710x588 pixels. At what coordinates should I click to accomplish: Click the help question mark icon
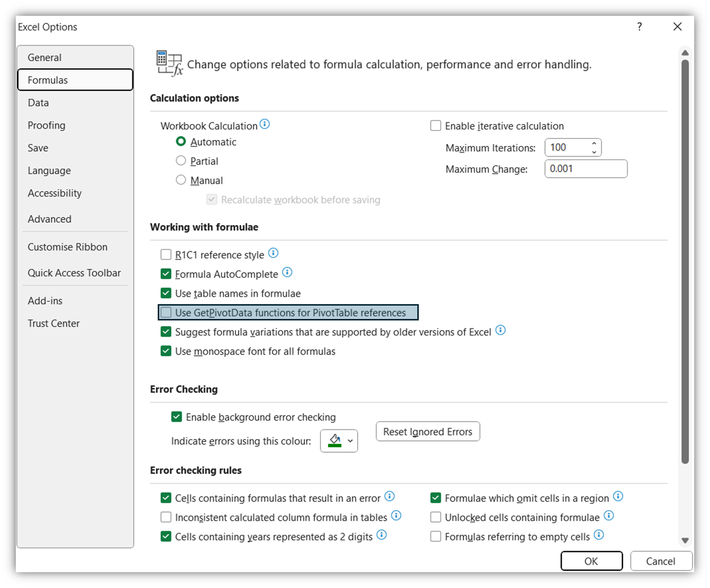639,27
